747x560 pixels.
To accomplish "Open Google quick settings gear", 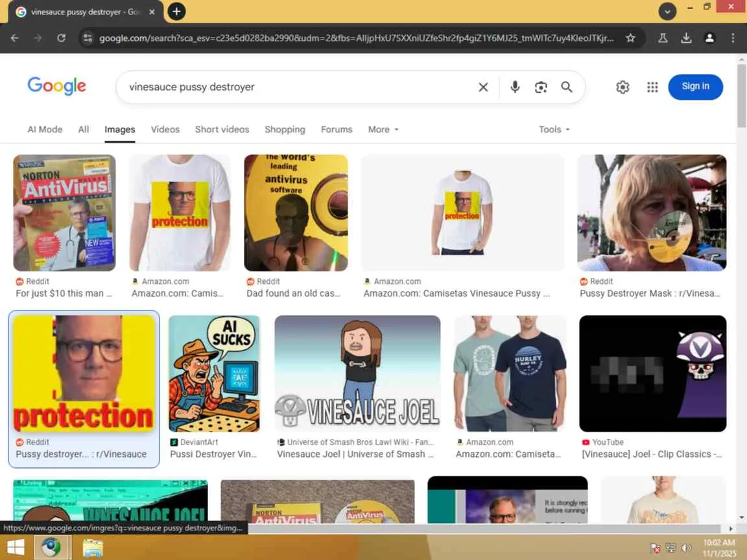I will (622, 87).
